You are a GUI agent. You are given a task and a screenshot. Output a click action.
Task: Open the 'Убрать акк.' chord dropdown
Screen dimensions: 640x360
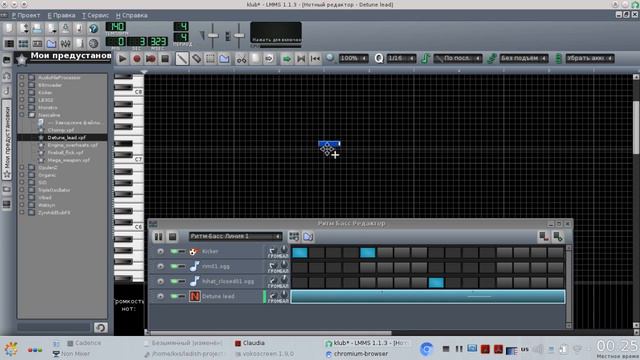pos(590,58)
